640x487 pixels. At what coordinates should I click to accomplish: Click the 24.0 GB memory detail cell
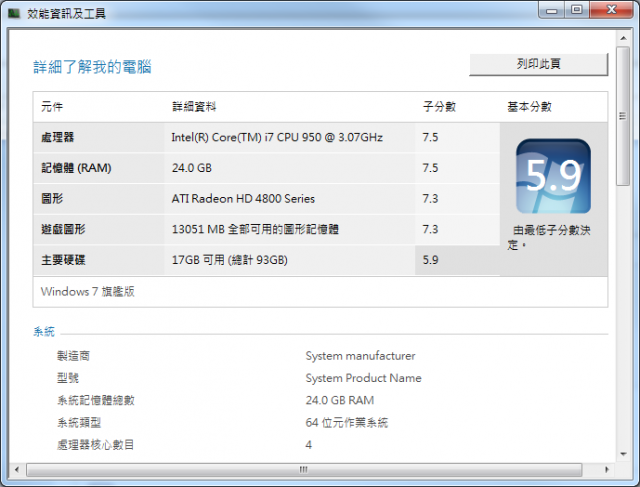192,168
